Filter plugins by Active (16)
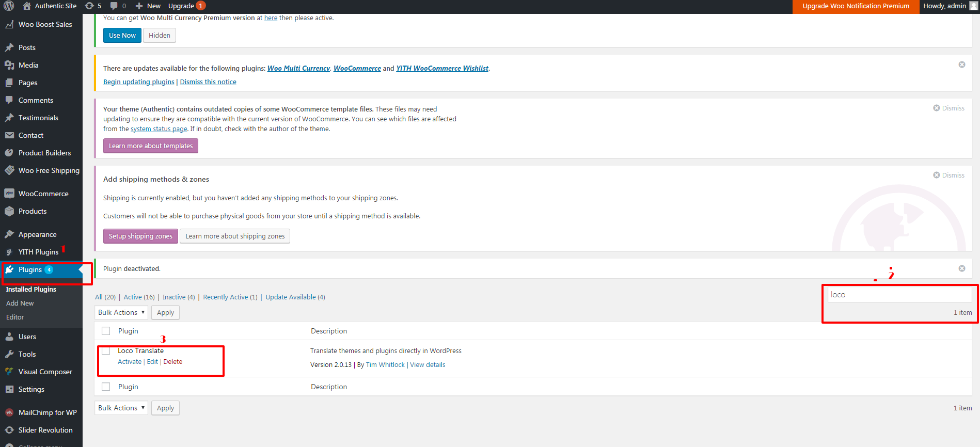Viewport: 980px width, 447px height. pos(139,297)
